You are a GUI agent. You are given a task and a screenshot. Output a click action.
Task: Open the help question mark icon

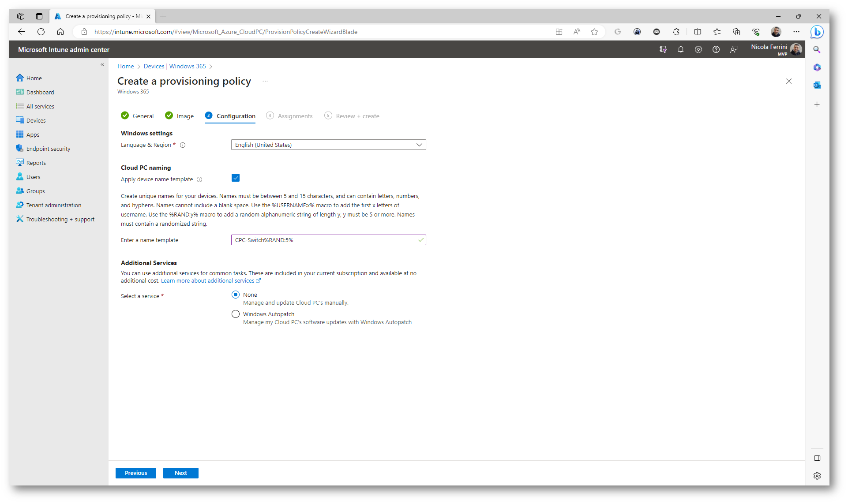click(716, 49)
